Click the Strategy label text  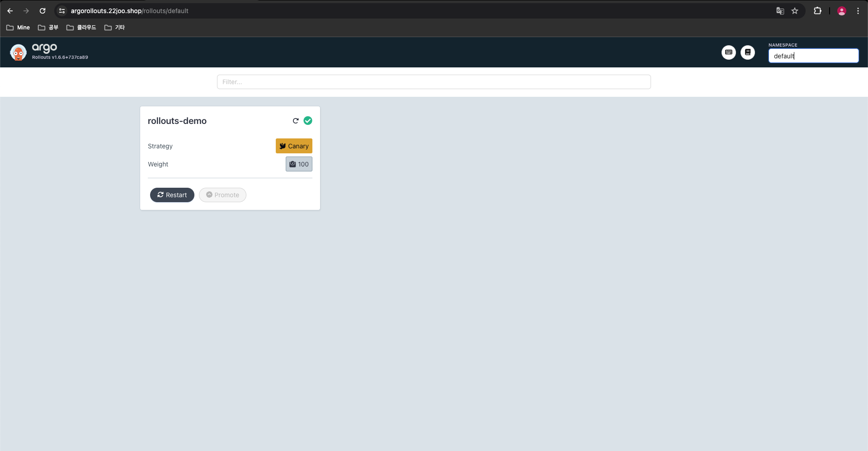[160, 146]
